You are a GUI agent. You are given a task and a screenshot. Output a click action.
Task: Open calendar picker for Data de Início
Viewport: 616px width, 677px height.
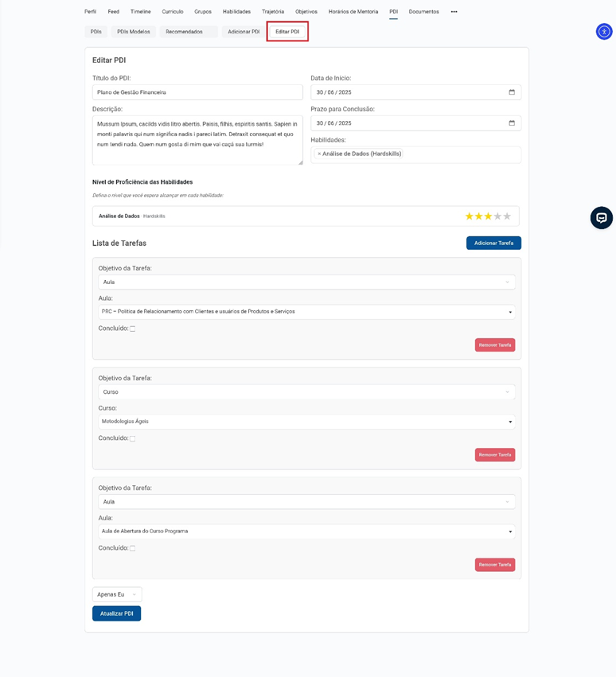[x=512, y=92]
